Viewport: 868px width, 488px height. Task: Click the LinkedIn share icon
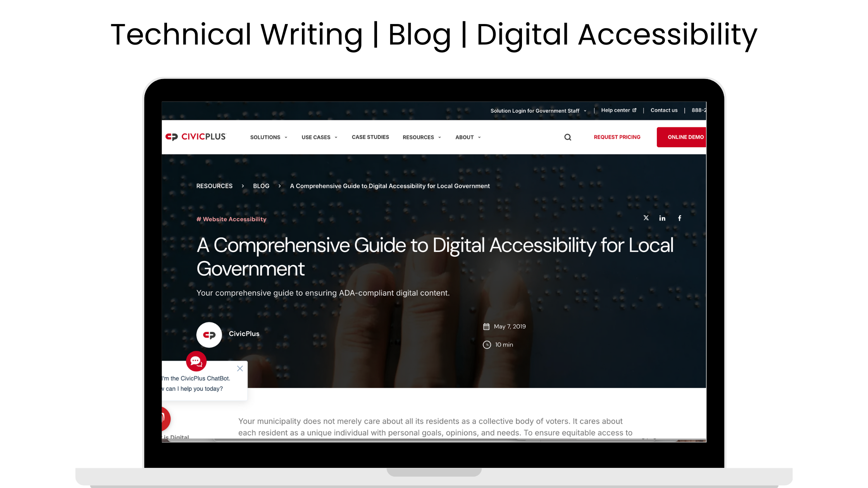point(662,218)
